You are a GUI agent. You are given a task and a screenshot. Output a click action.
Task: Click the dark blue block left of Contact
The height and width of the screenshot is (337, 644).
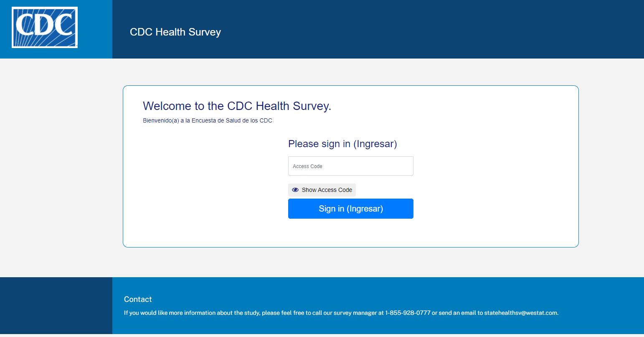click(x=56, y=305)
